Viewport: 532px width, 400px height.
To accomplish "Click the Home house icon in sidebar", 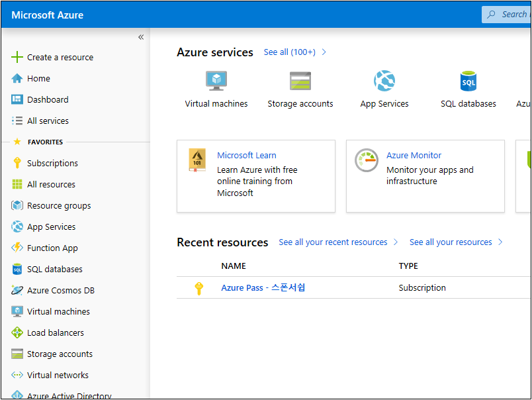I will pyautogui.click(x=17, y=78).
